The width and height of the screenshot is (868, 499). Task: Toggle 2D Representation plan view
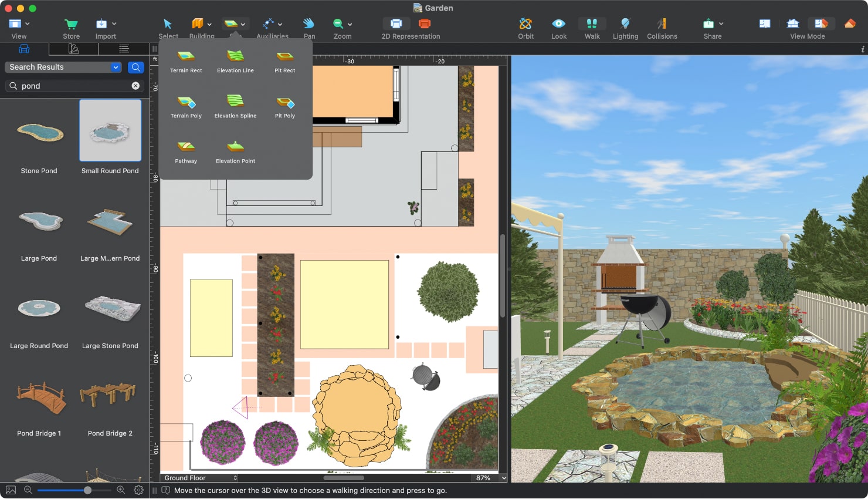396,23
